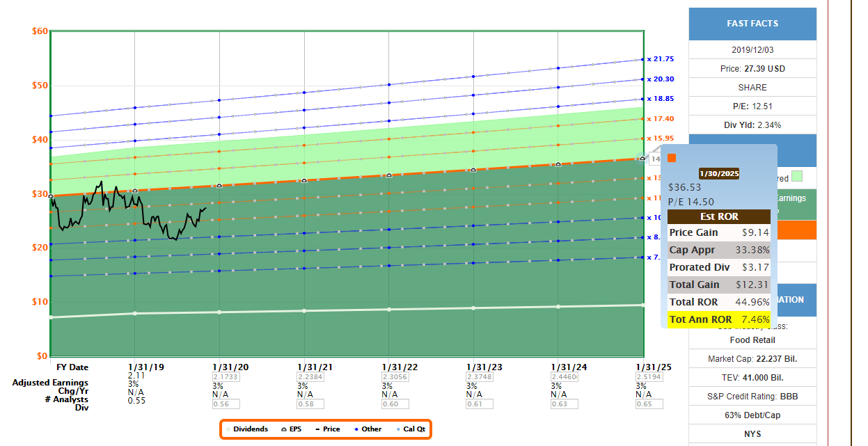Click the FAST FACTS panel header

point(752,24)
